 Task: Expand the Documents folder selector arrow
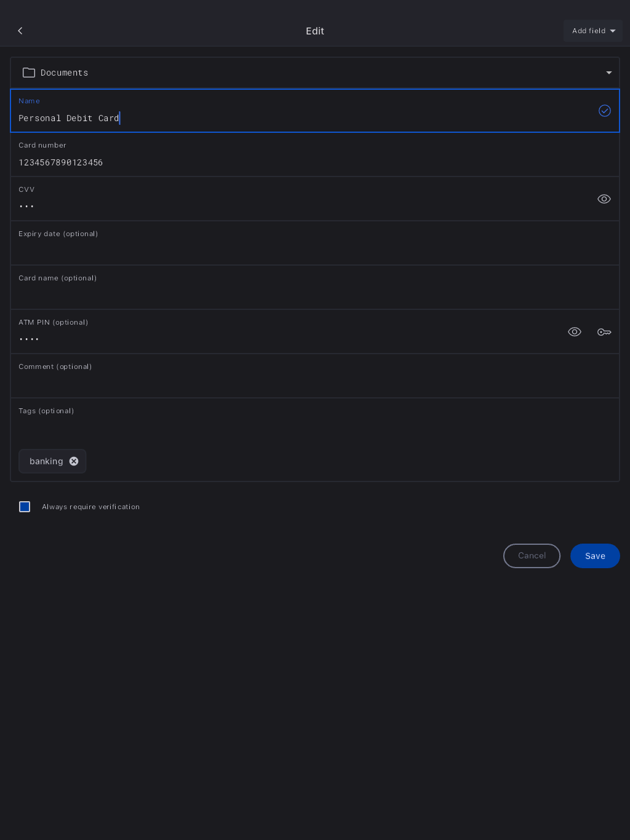point(609,73)
